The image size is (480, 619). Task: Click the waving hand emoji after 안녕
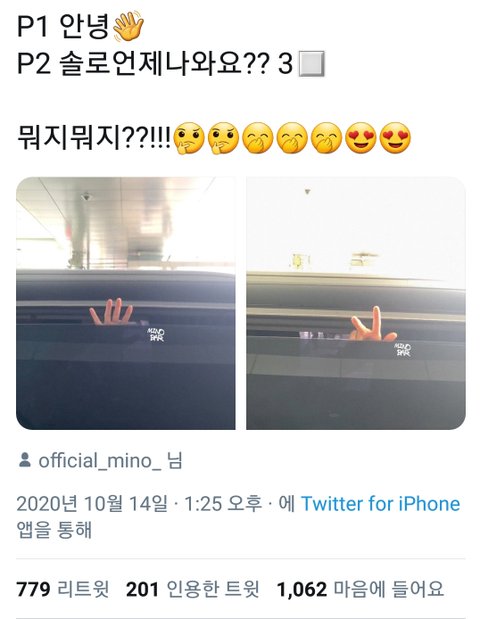tap(128, 27)
